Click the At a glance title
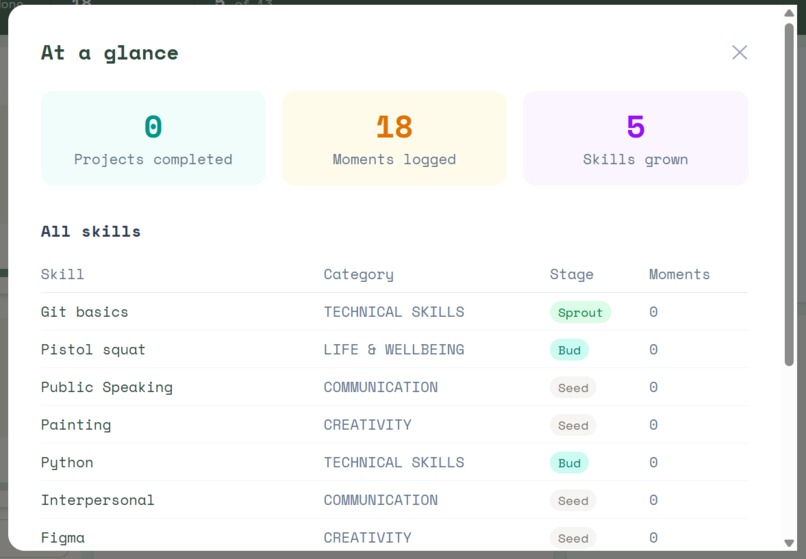806x559 pixels. (109, 53)
